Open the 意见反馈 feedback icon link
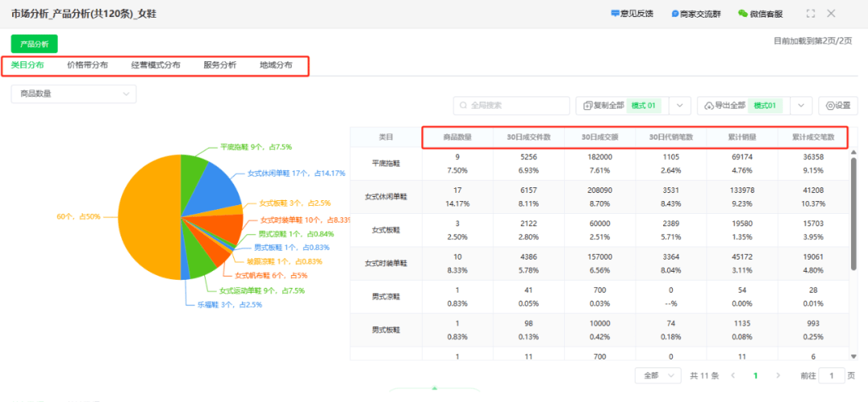This screenshot has height=402, width=868. (x=615, y=14)
